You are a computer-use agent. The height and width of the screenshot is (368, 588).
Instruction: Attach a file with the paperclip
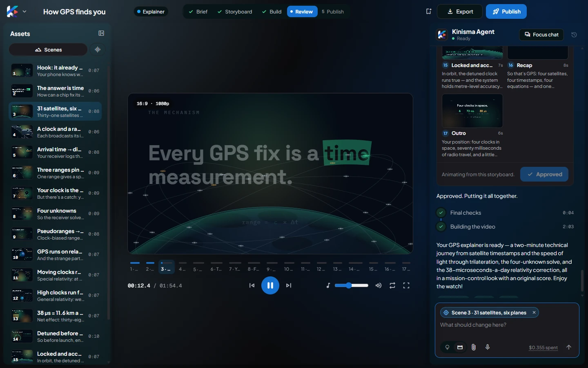coord(474,347)
